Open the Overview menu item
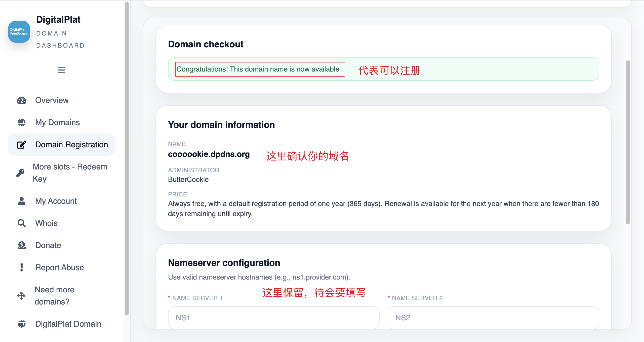The width and height of the screenshot is (644, 342). pyautogui.click(x=52, y=100)
